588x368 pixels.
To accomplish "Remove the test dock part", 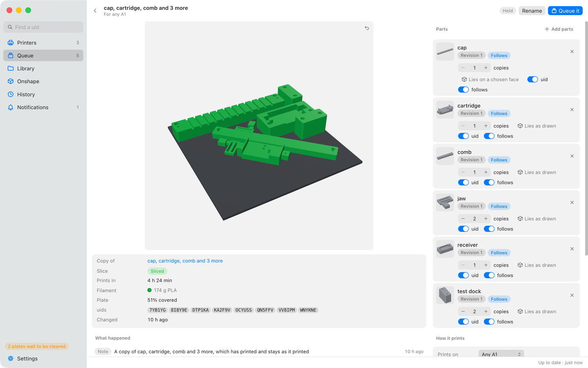I will pos(572,295).
